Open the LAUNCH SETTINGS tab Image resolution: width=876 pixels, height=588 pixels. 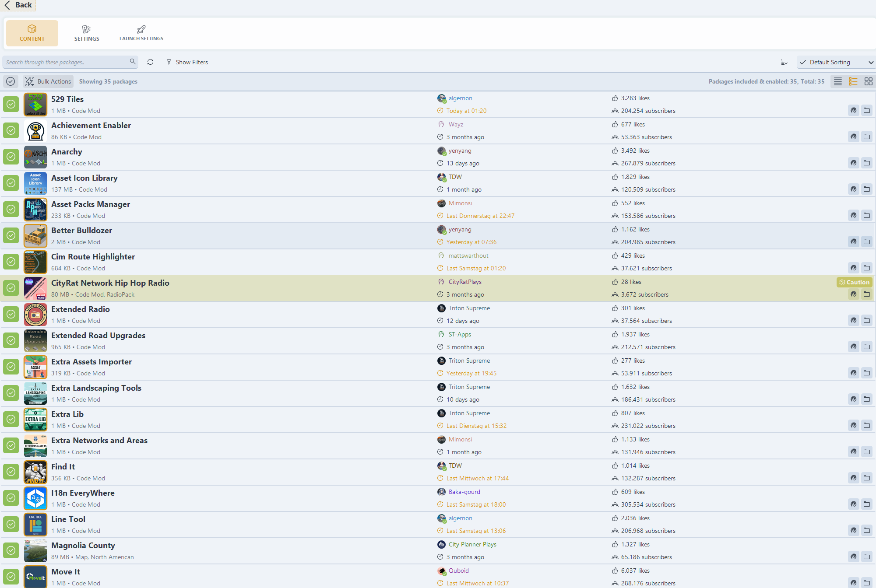point(141,33)
